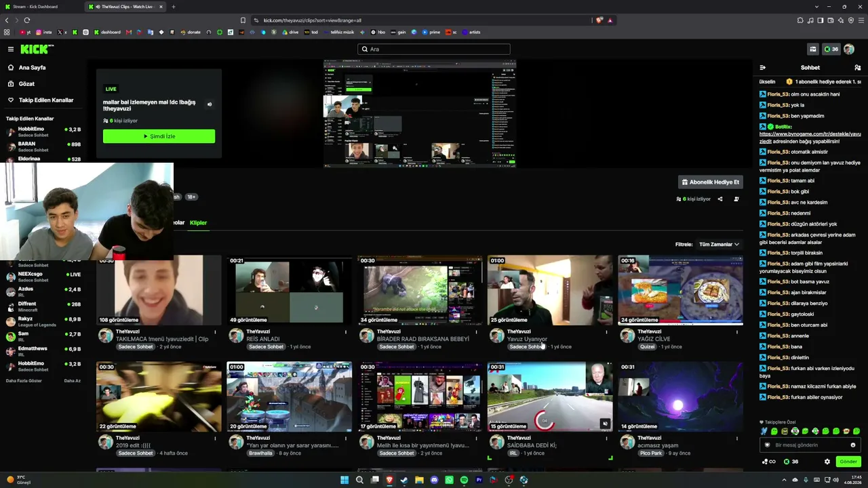Open the Windows Start button
Viewport: 868px width, 488px height.
344,480
